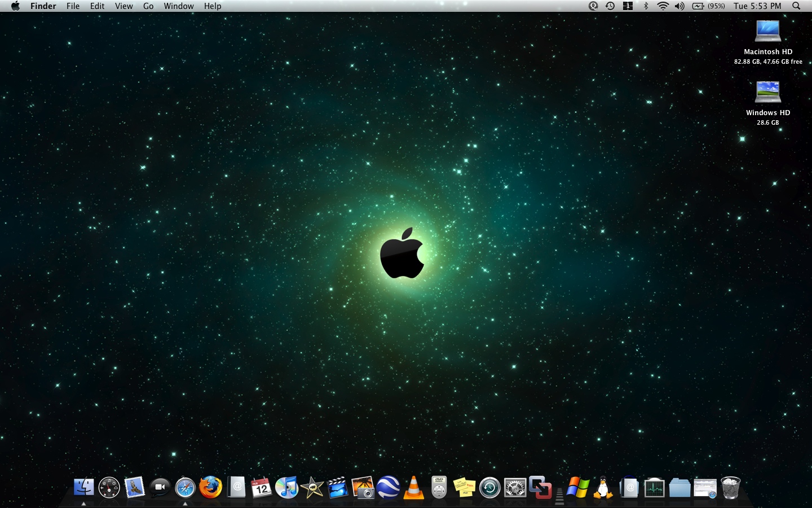Click the Q status icon in menu bar
The width and height of the screenshot is (812, 508).
(x=593, y=6)
